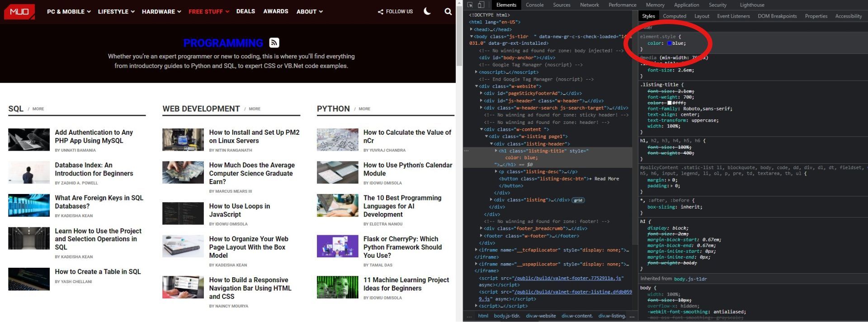The image size is (868, 322).
Task: Click the DEALS navigation link
Action: point(245,11)
